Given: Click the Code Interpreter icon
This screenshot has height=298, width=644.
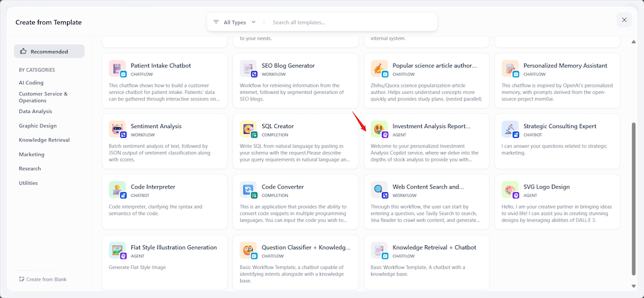Looking at the screenshot, I should point(117,190).
